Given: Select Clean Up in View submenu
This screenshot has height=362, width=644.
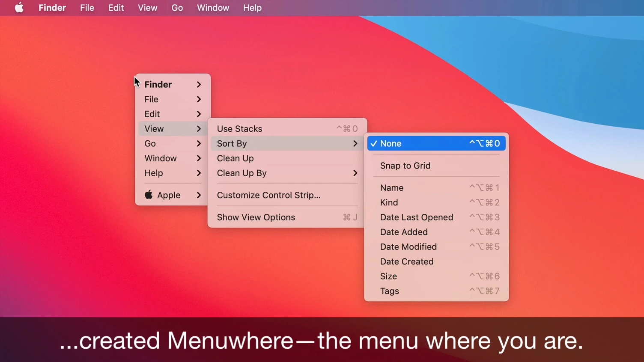Looking at the screenshot, I should tap(235, 158).
